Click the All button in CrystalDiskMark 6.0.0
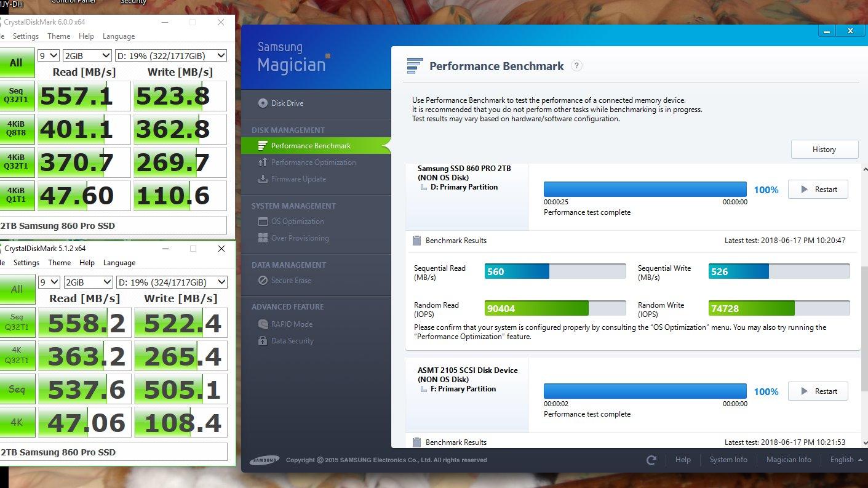 coord(16,63)
